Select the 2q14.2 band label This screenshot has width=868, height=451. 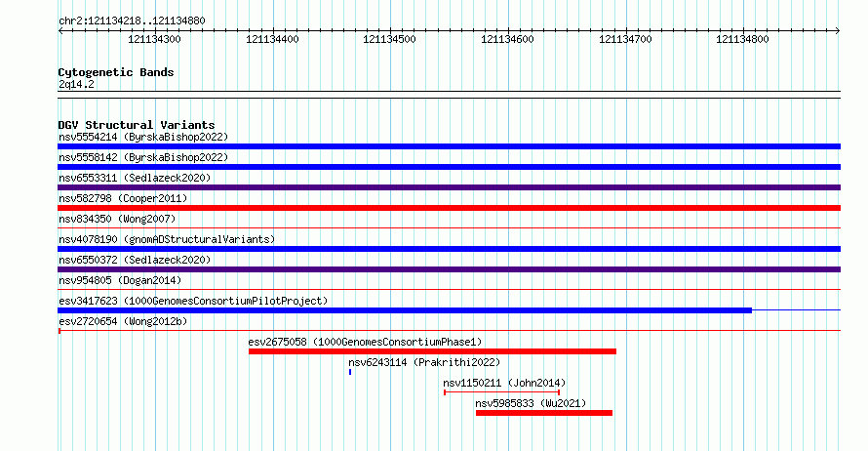(x=76, y=85)
